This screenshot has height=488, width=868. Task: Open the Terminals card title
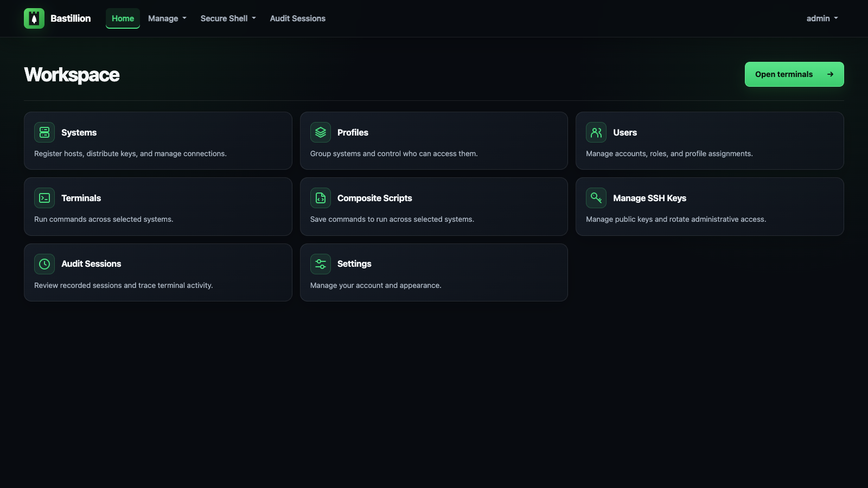(x=81, y=198)
